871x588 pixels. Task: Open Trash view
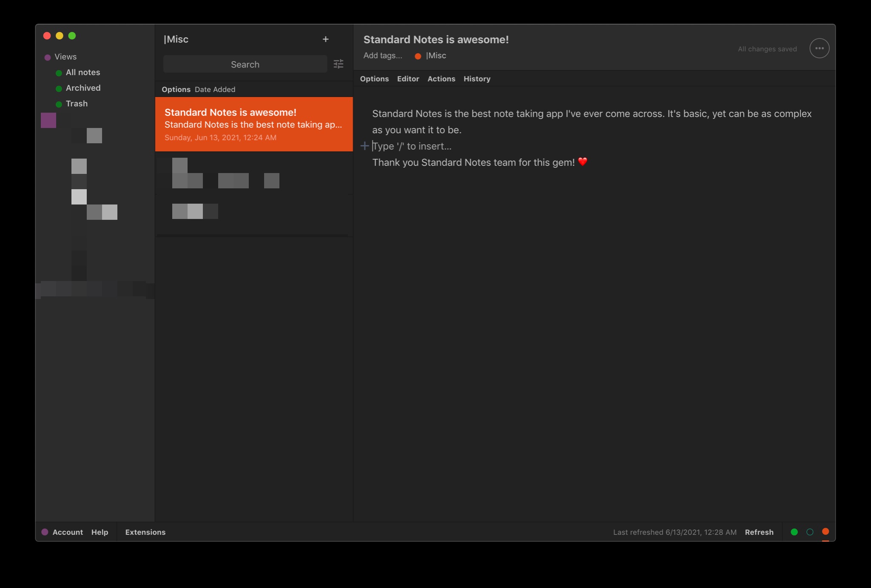tap(77, 104)
